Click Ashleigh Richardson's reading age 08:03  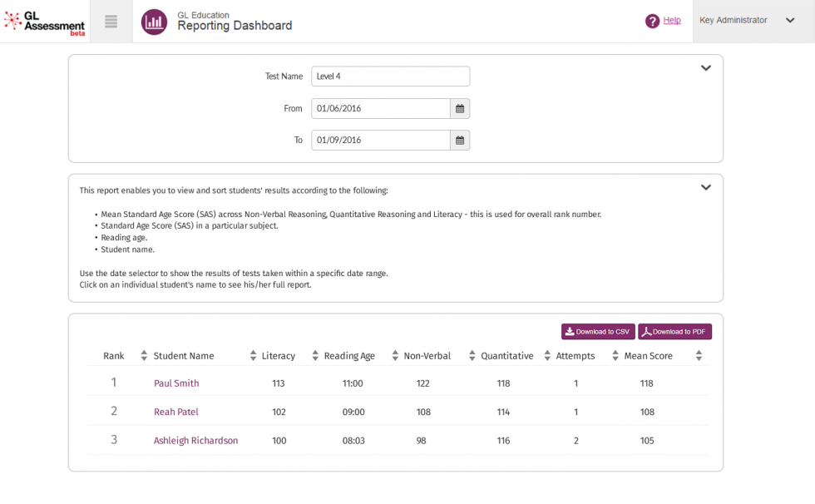click(x=353, y=441)
